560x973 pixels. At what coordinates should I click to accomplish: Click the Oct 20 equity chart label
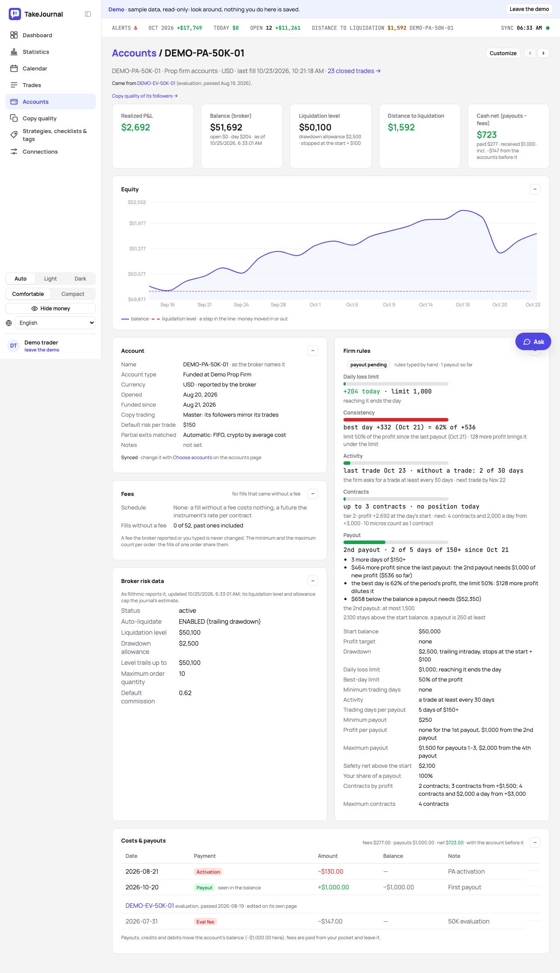pos(500,305)
